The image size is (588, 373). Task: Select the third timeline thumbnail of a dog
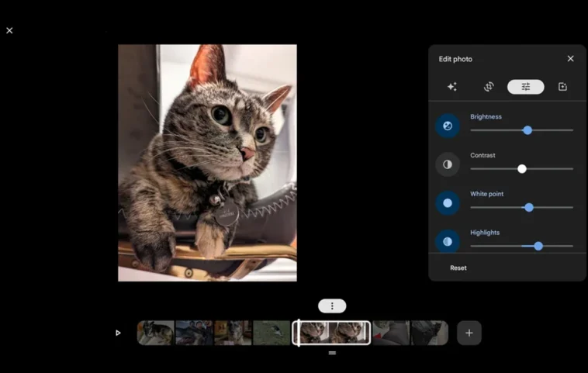tap(233, 333)
